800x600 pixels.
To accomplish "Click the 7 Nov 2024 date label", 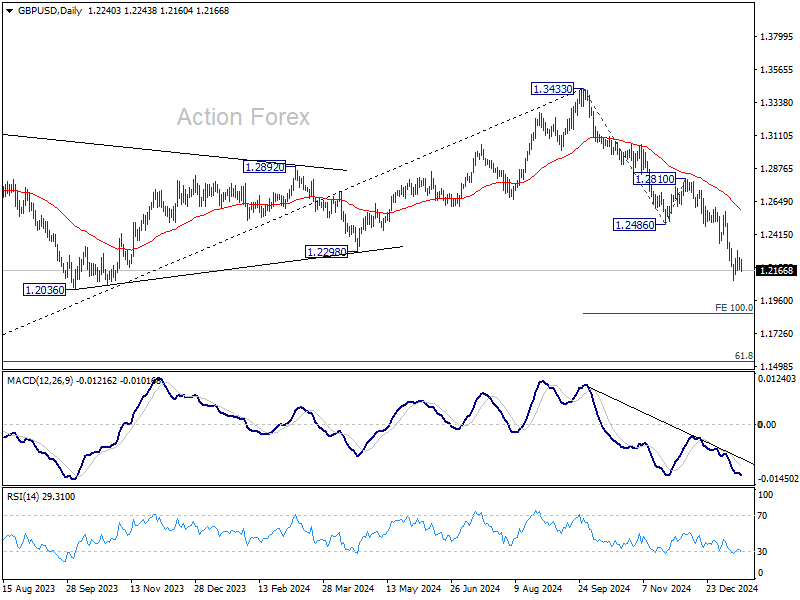I will 666,588.
